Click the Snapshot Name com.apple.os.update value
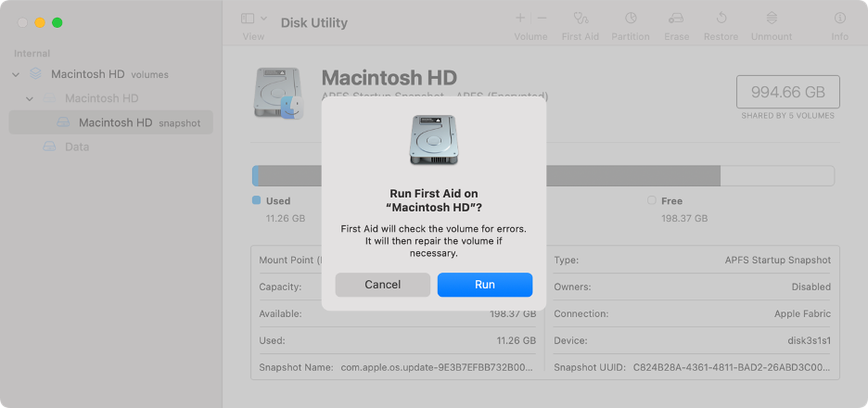The width and height of the screenshot is (868, 408). [x=437, y=367]
